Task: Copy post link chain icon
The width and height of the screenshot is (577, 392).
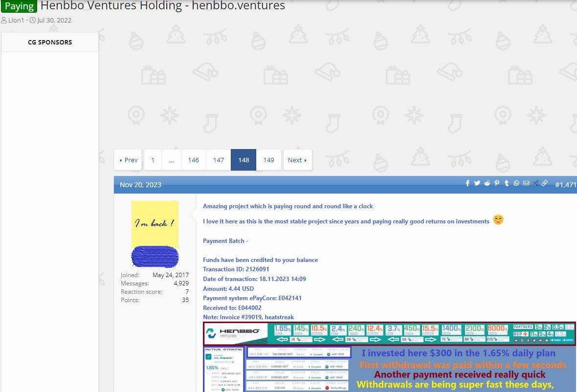Action: (545, 183)
